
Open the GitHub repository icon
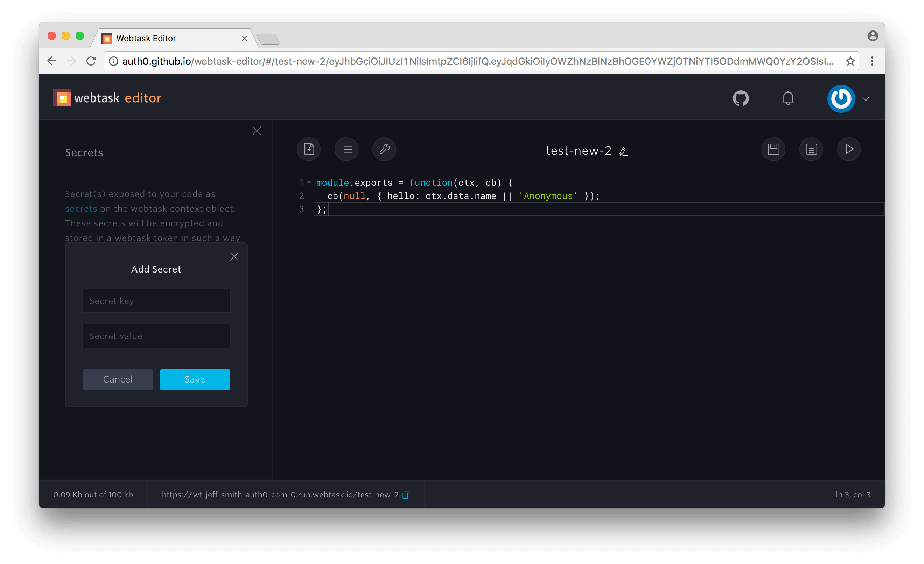(x=741, y=99)
